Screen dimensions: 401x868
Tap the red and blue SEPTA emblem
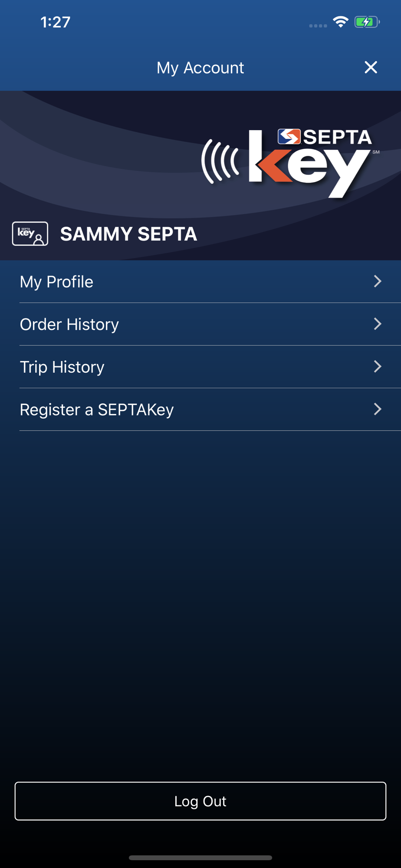(289, 136)
